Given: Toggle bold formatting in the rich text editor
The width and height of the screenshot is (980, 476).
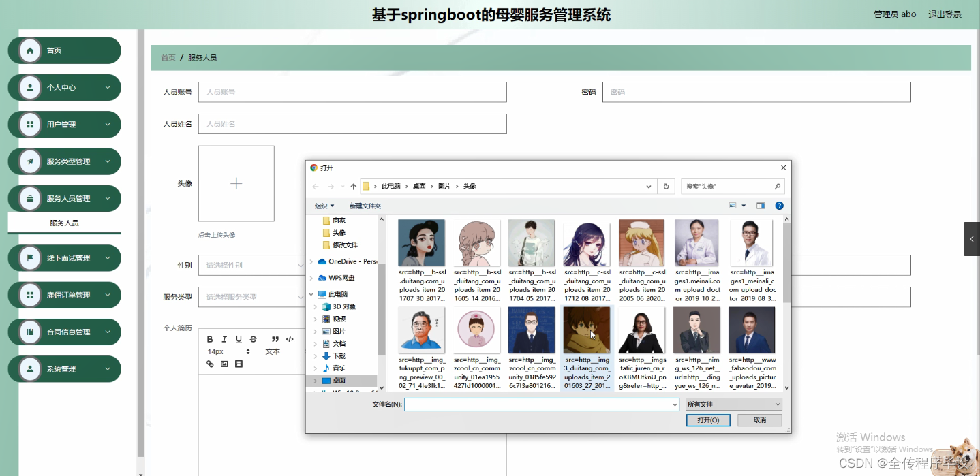Looking at the screenshot, I should point(210,339).
